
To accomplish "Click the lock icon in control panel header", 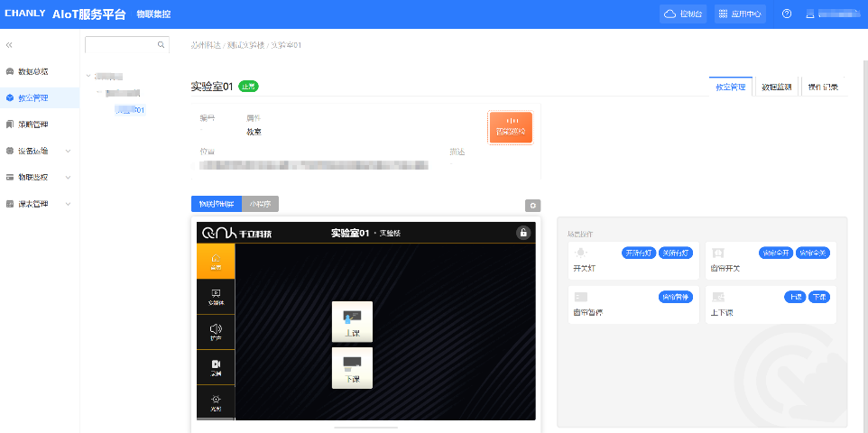I will click(x=522, y=234).
